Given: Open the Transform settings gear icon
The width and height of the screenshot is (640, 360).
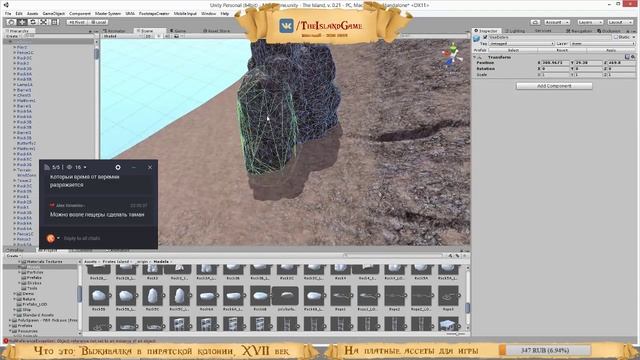Looking at the screenshot, I should [633, 57].
